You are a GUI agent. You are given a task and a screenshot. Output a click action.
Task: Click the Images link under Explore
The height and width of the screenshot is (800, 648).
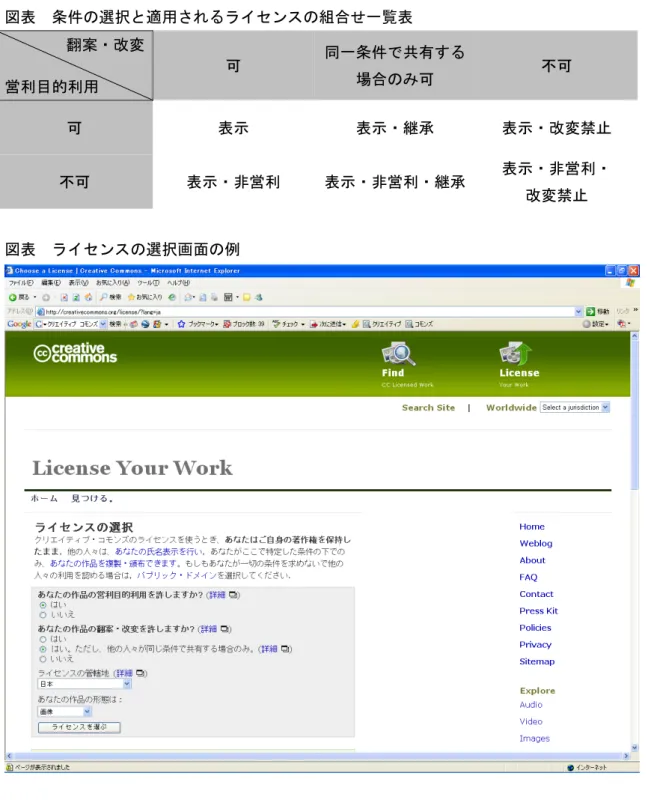534,739
